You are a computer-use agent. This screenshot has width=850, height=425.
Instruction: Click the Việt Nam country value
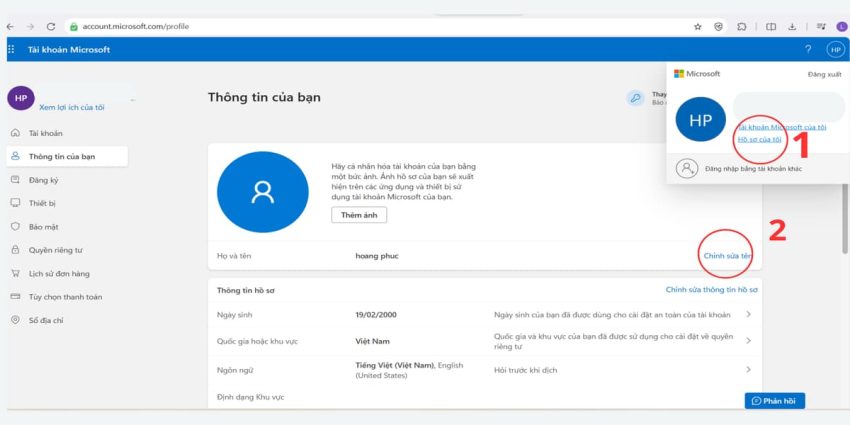(372, 342)
